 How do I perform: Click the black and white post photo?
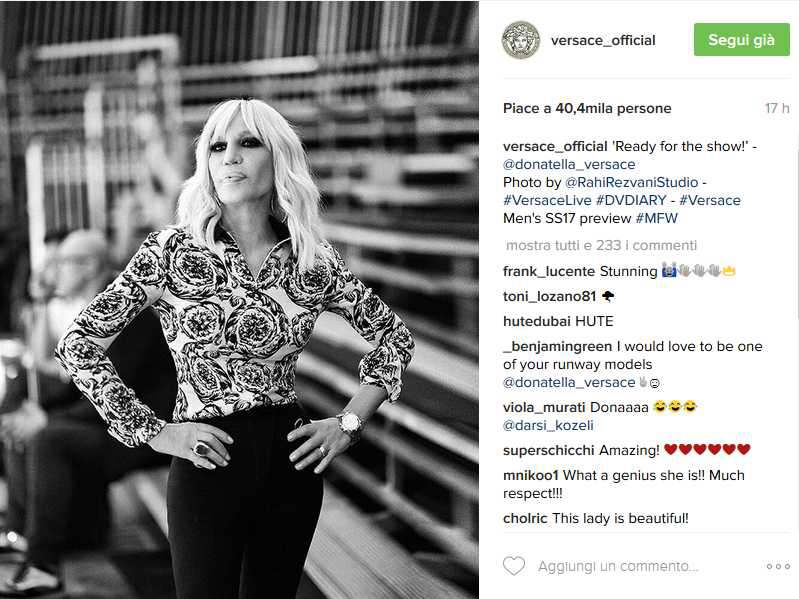[239, 300]
